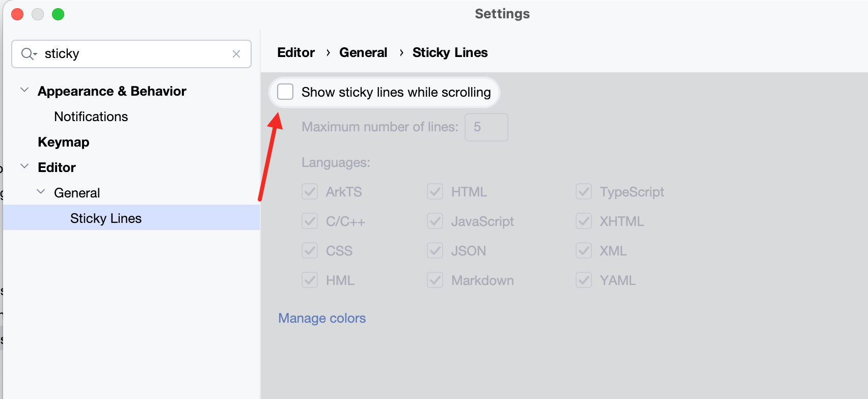Collapse the General tree node
Screen dimensions: 868x399
click(x=41, y=192)
